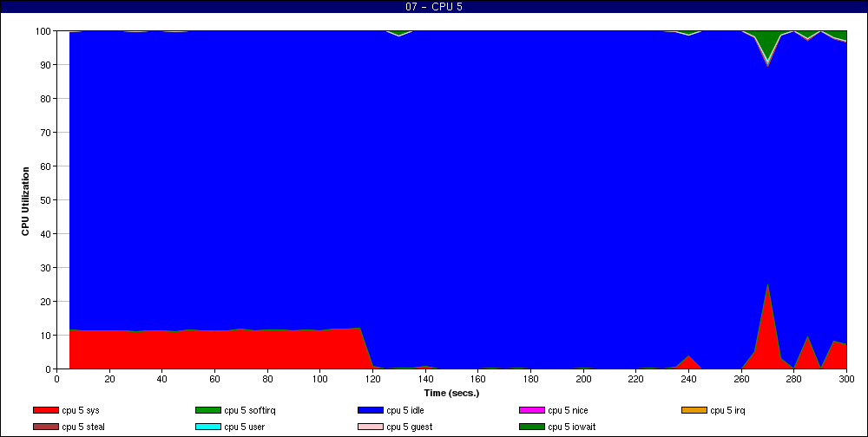This screenshot has width=868, height=437.
Task: Select the 'cpu 5 idle' legend label
Action: (405, 410)
